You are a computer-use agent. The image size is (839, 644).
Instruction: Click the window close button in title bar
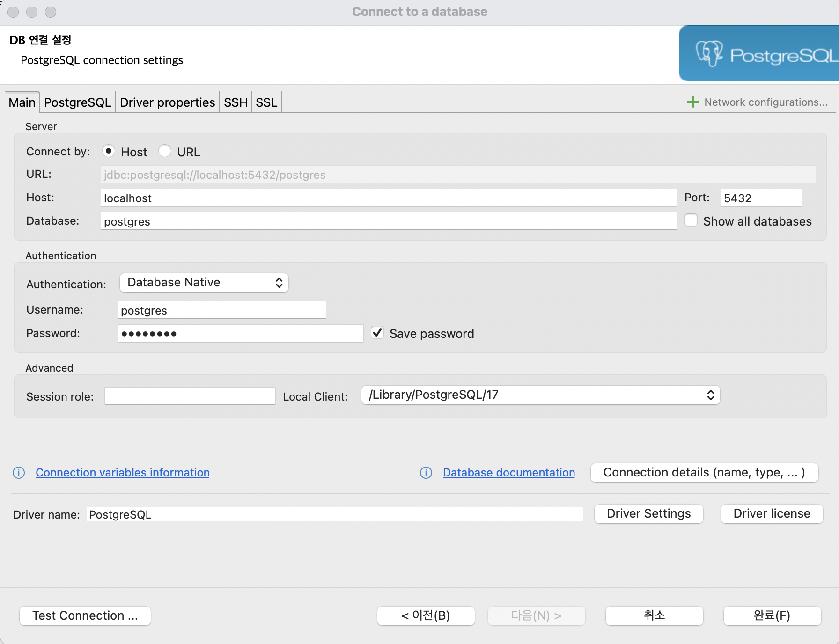13,12
